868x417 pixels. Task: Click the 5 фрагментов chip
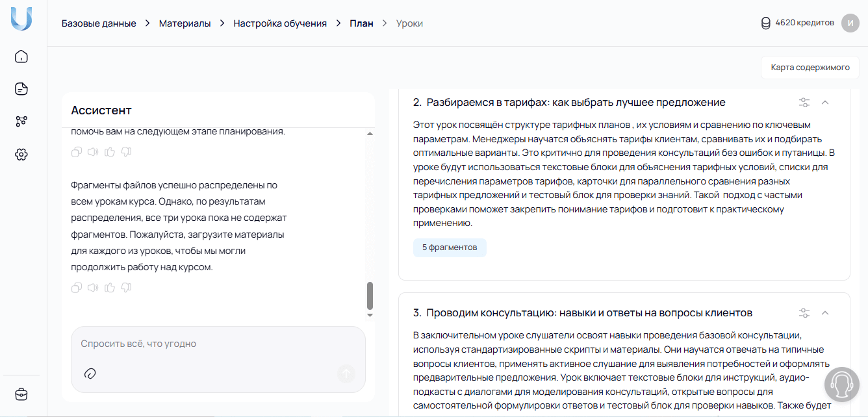pos(450,247)
